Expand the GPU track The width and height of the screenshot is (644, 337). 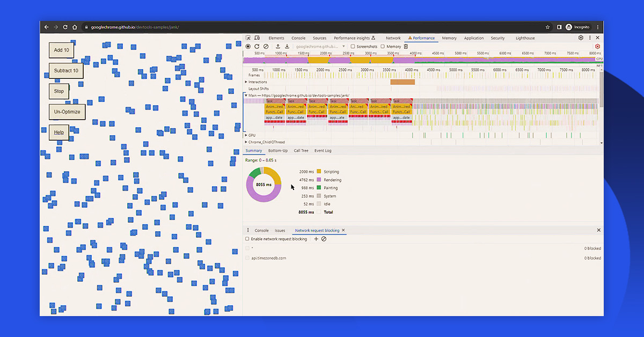pyautogui.click(x=246, y=135)
